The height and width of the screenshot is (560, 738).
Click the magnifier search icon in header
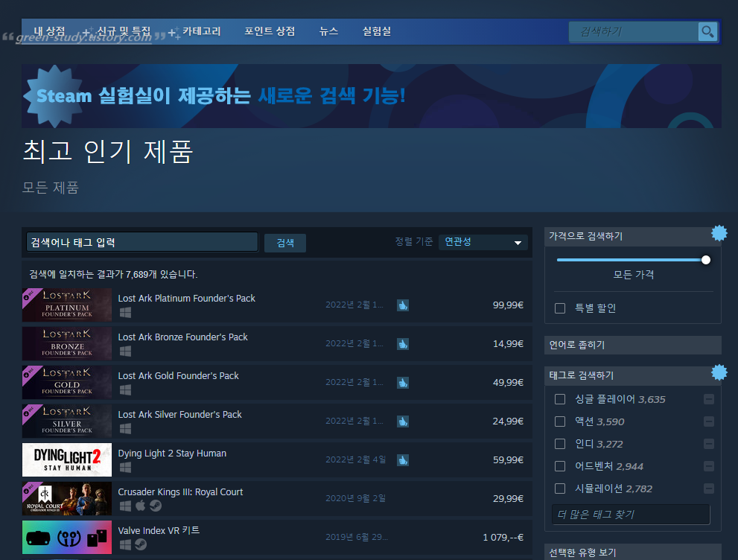pyautogui.click(x=707, y=31)
